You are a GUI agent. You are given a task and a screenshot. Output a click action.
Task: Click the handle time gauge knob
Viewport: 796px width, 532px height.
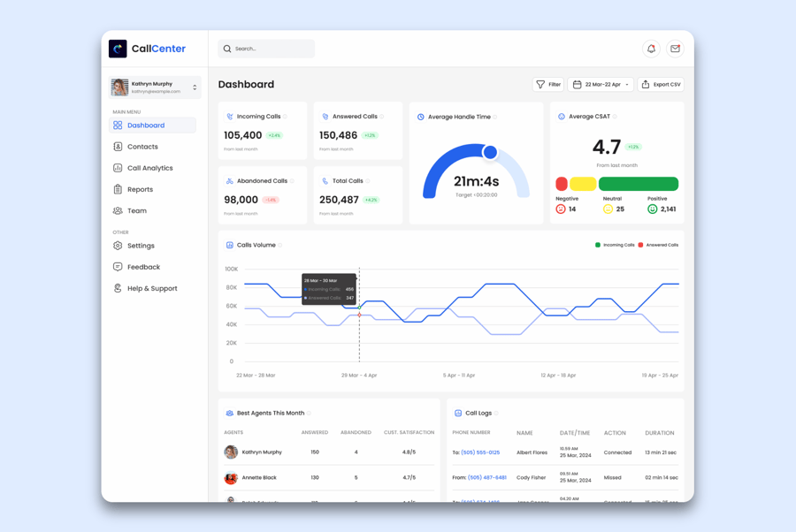[x=490, y=152]
